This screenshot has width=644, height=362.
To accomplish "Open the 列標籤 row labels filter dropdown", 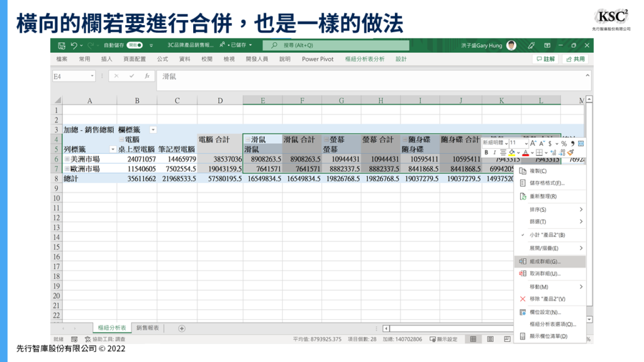I will coord(113,149).
